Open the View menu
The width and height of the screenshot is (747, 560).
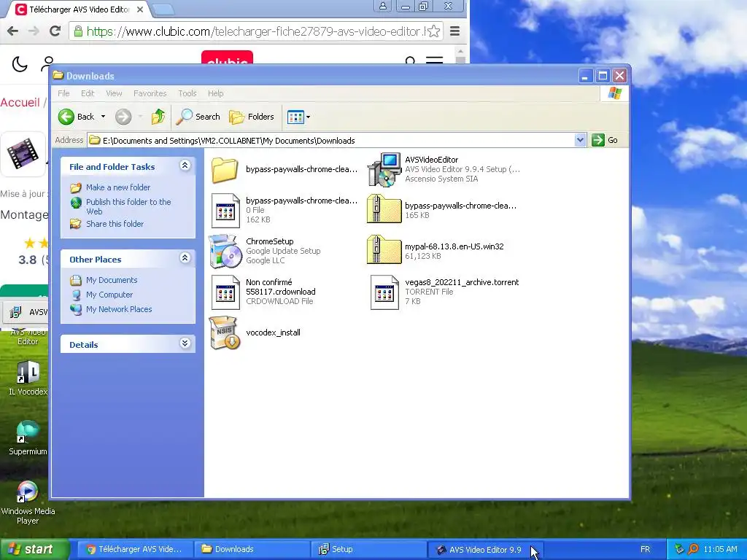[114, 93]
